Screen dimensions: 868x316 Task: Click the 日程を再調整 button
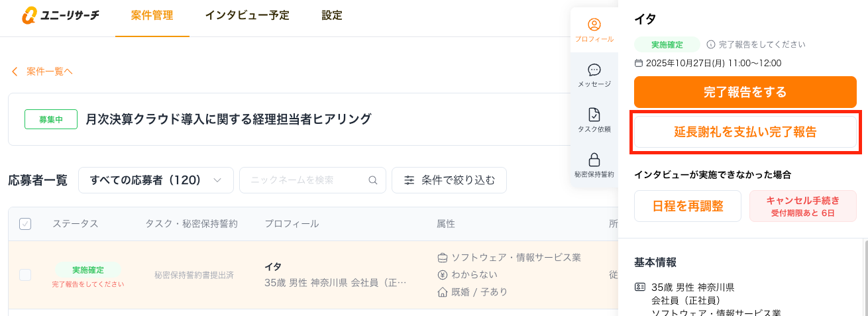(x=687, y=205)
